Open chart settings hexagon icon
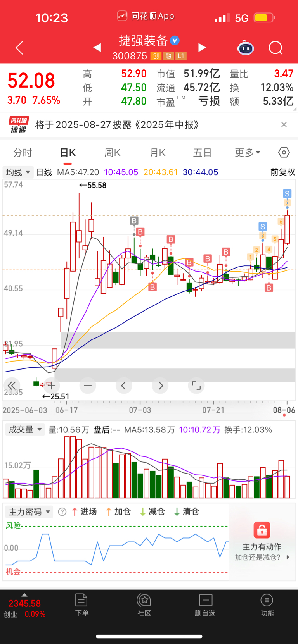 (x=284, y=152)
